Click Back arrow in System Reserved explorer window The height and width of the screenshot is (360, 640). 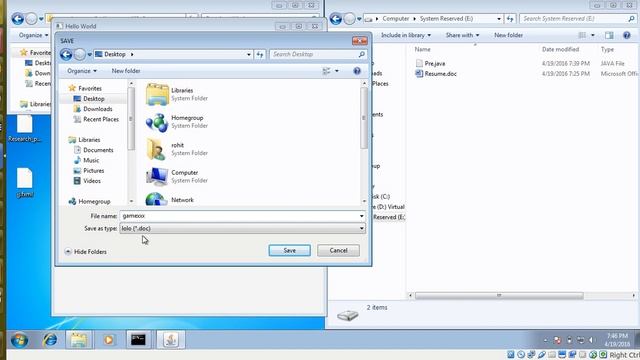[x=336, y=19]
